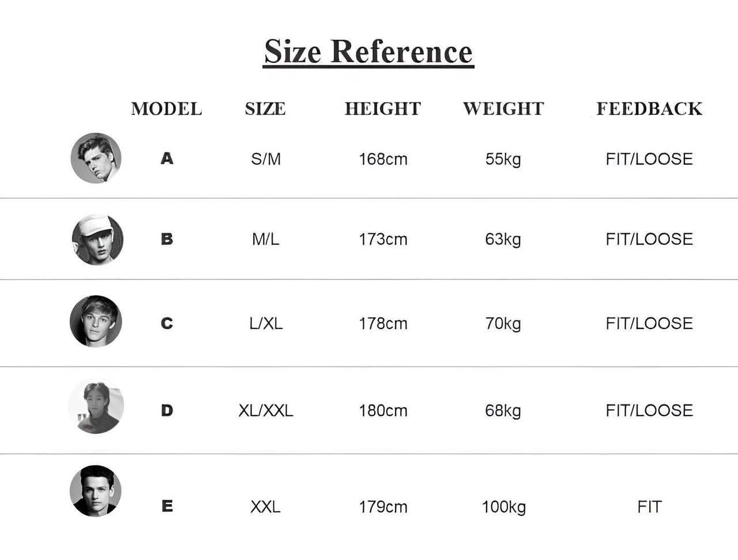Click the 100kg weight value
The width and height of the screenshot is (738, 560).
point(503,507)
